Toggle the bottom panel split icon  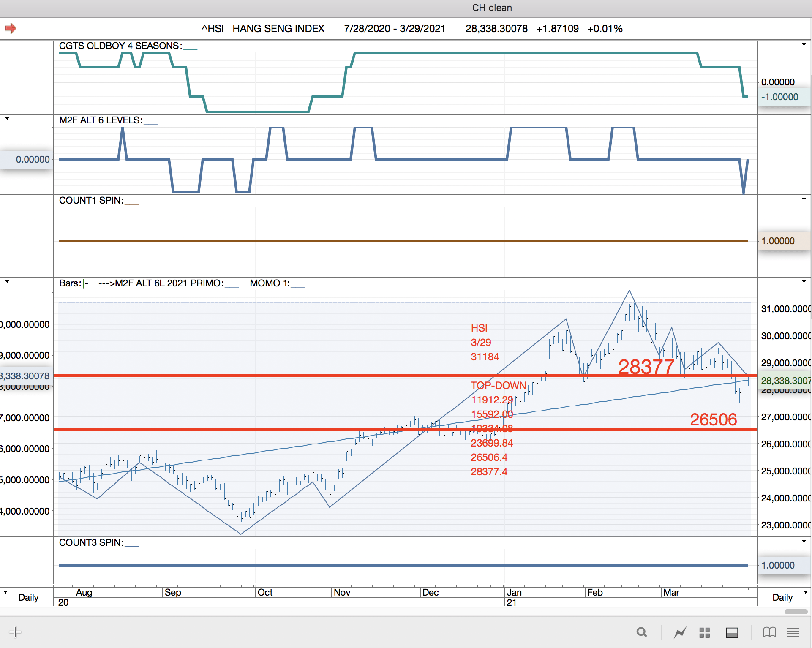coord(732,632)
